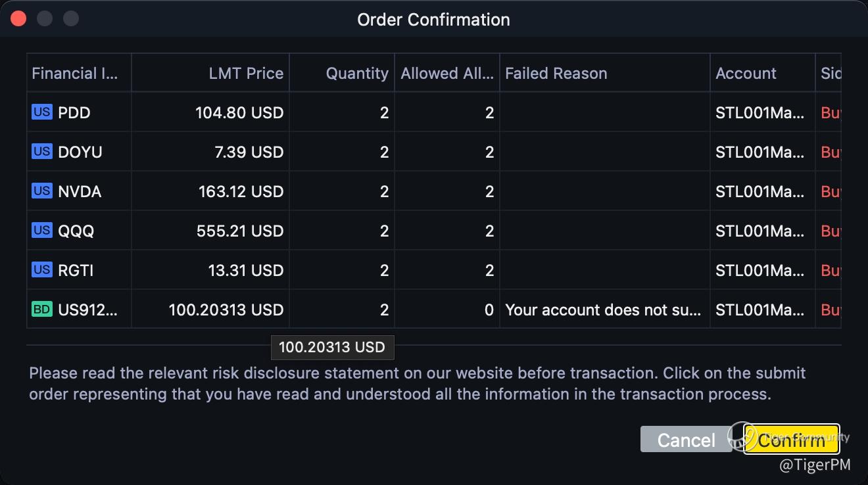This screenshot has height=485, width=868.
Task: Confirm the order submission
Action: [x=791, y=439]
